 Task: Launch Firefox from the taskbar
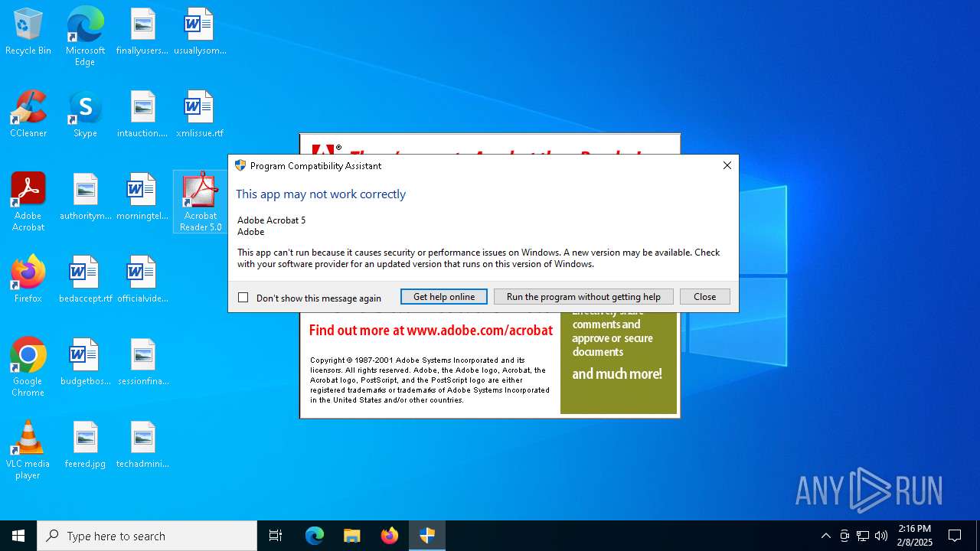pyautogui.click(x=390, y=536)
